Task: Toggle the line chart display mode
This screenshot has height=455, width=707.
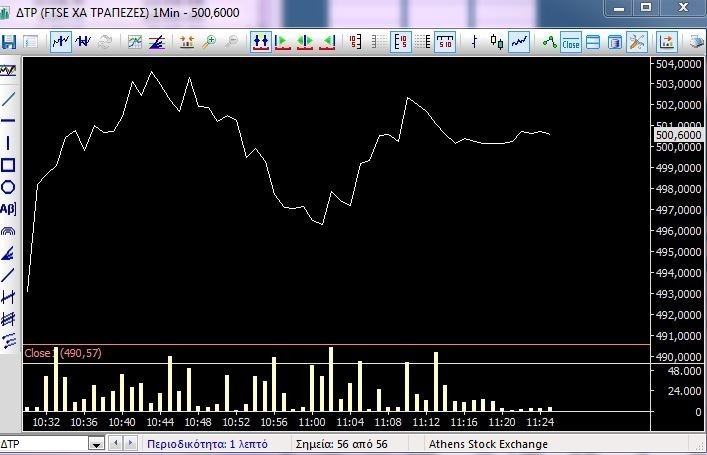Action: pyautogui.click(x=519, y=43)
